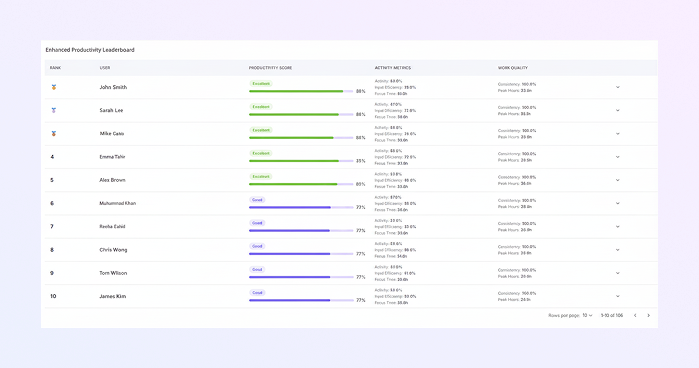This screenshot has width=699, height=368.
Task: Click Tom Wilson's Good badge
Action: [x=257, y=269]
